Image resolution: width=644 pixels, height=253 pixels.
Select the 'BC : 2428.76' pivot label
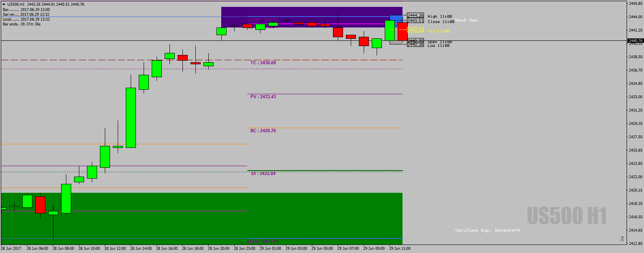point(263,131)
